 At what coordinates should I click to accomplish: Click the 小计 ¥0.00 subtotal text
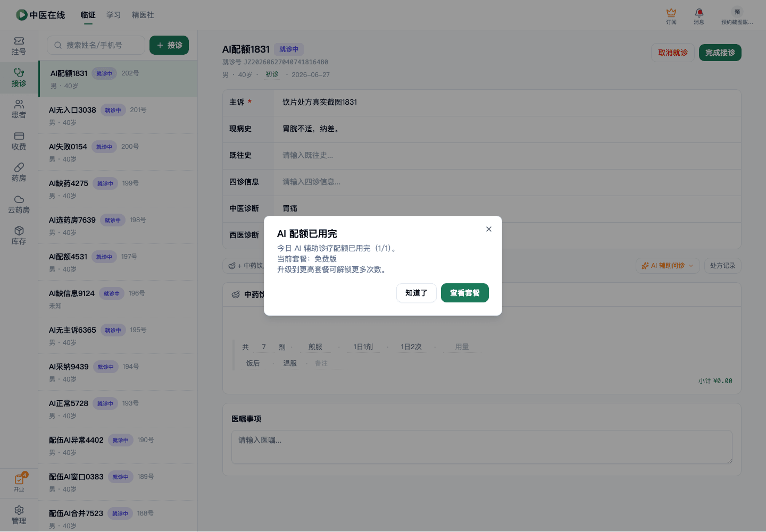715,381
